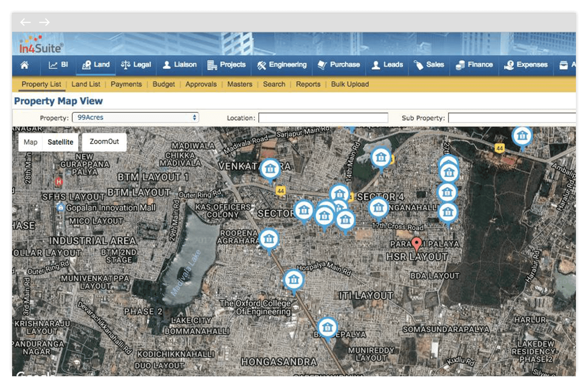Switch to the Land ribbon tab
This screenshot has height=385, width=588.
pos(95,65)
